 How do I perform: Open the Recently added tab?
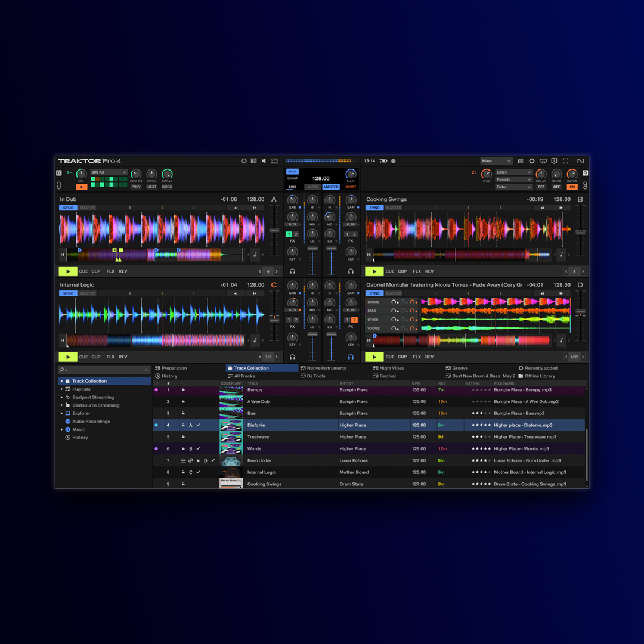538,368
